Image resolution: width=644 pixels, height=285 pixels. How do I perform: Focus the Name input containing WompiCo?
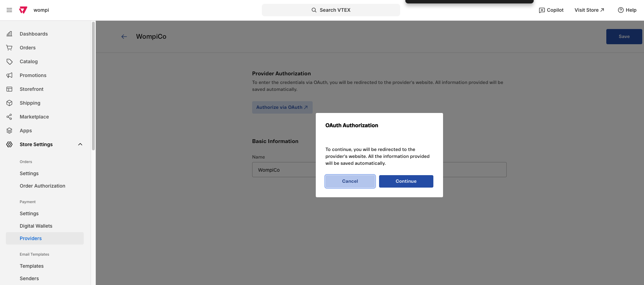coord(379,170)
